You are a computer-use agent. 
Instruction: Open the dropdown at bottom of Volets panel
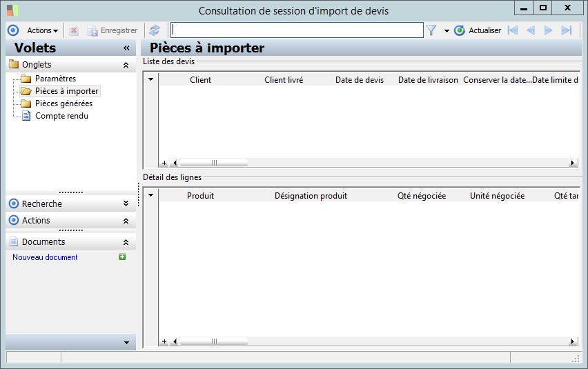pos(126,342)
